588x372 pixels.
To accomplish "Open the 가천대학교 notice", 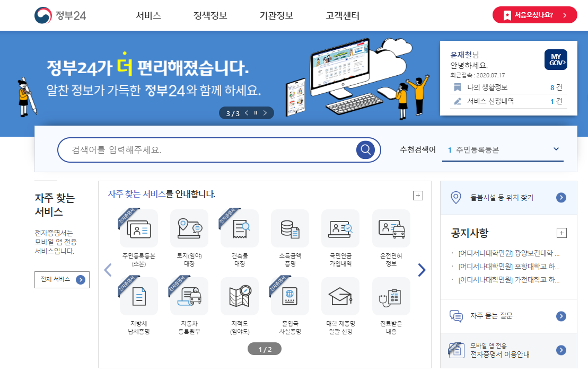I will pyautogui.click(x=509, y=279).
